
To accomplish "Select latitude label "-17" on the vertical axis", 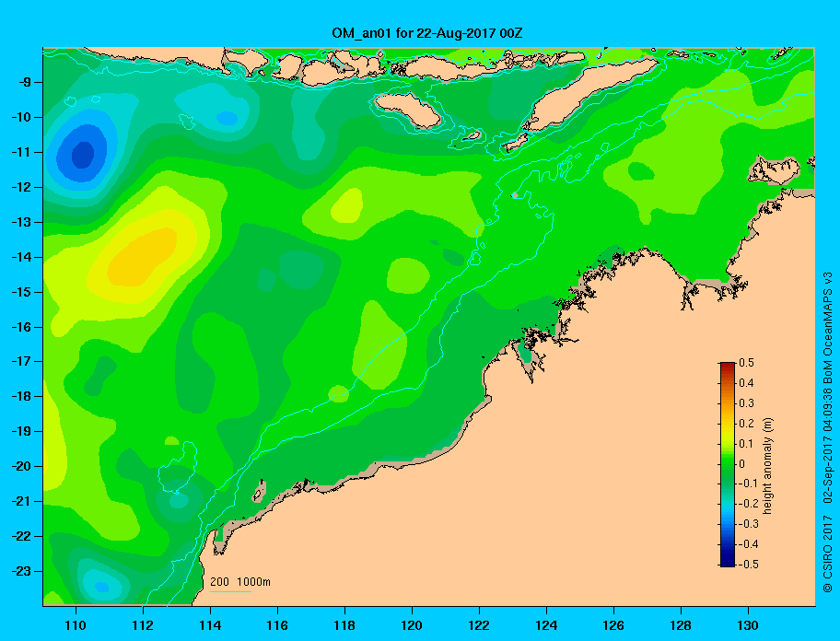I will coord(21,361).
